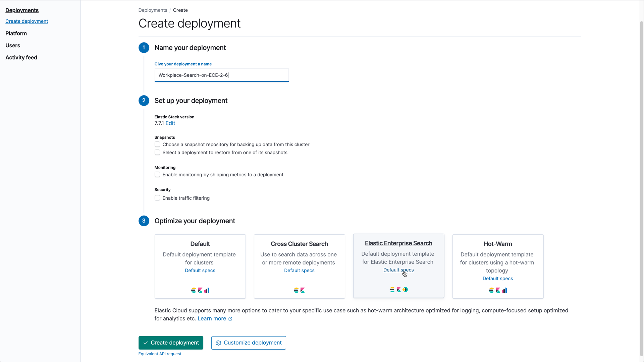Screen dimensions: 644x362
Task: Click Elasticsearch icon in Default card
Action: tap(194, 290)
